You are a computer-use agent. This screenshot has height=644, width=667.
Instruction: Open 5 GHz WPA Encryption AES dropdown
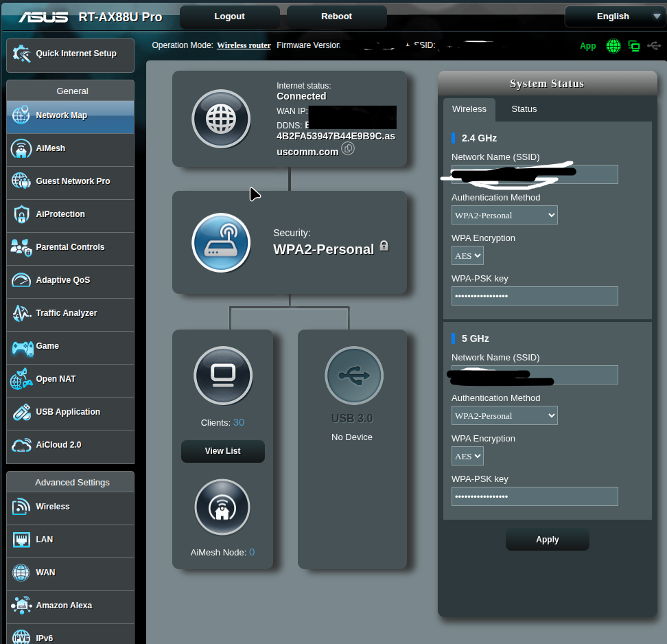467,457
